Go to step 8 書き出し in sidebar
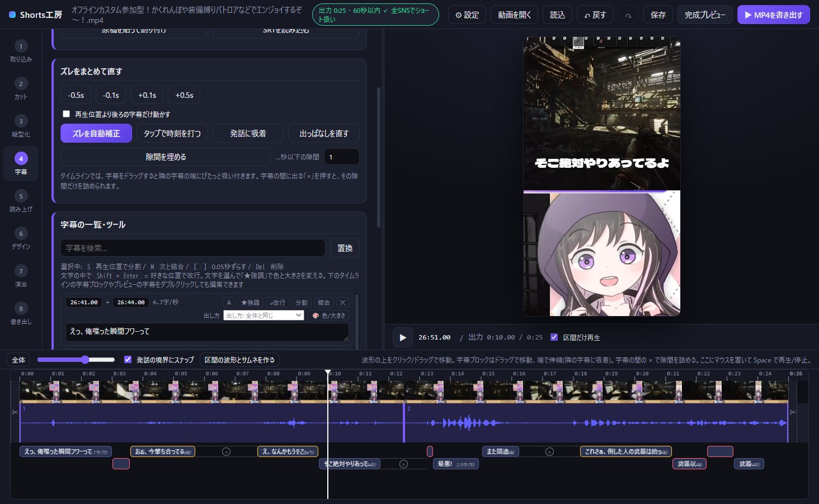The width and height of the screenshot is (819, 504). click(21, 314)
